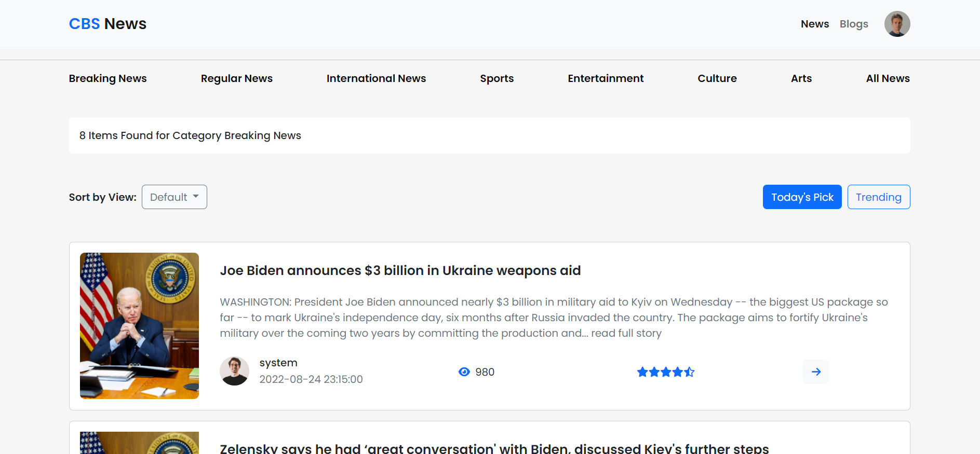Click the system author avatar
The height and width of the screenshot is (454, 980).
(234, 371)
